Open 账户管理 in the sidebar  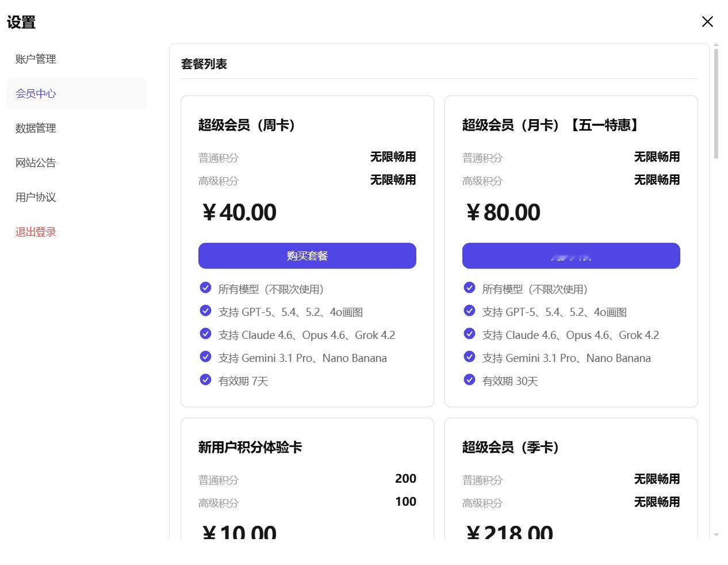(36, 59)
